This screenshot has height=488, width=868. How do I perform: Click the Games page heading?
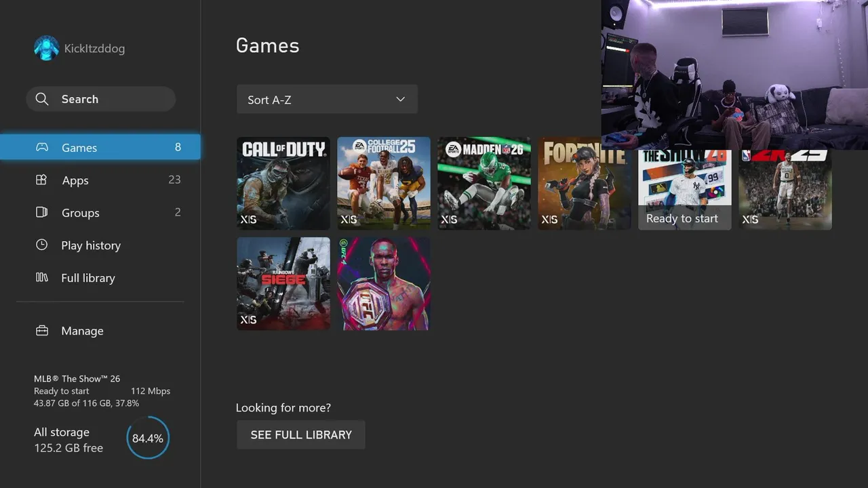(267, 45)
